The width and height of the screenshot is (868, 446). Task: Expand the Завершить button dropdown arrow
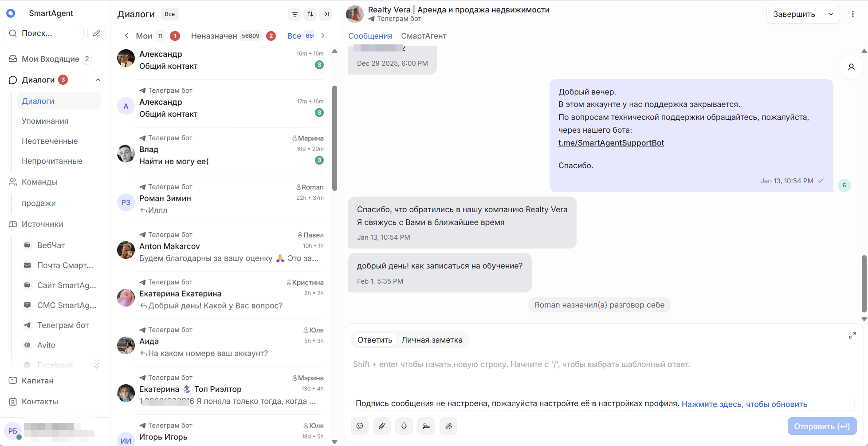(830, 14)
